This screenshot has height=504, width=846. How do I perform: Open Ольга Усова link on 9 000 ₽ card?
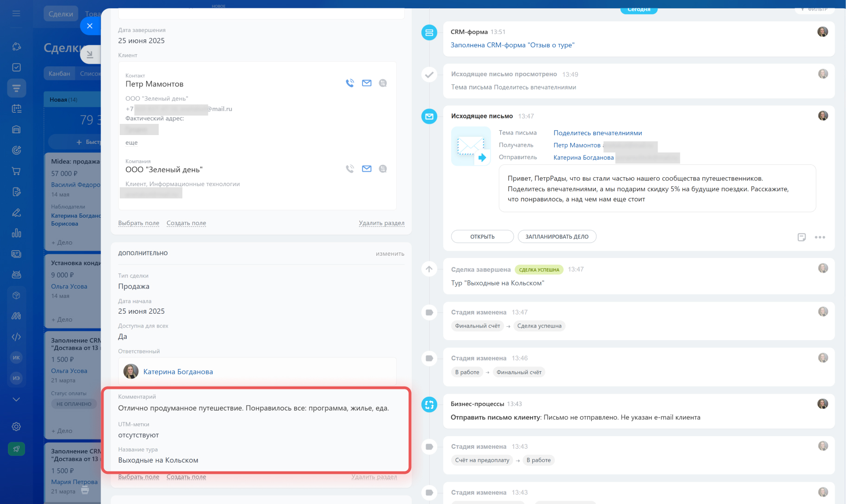click(x=69, y=286)
